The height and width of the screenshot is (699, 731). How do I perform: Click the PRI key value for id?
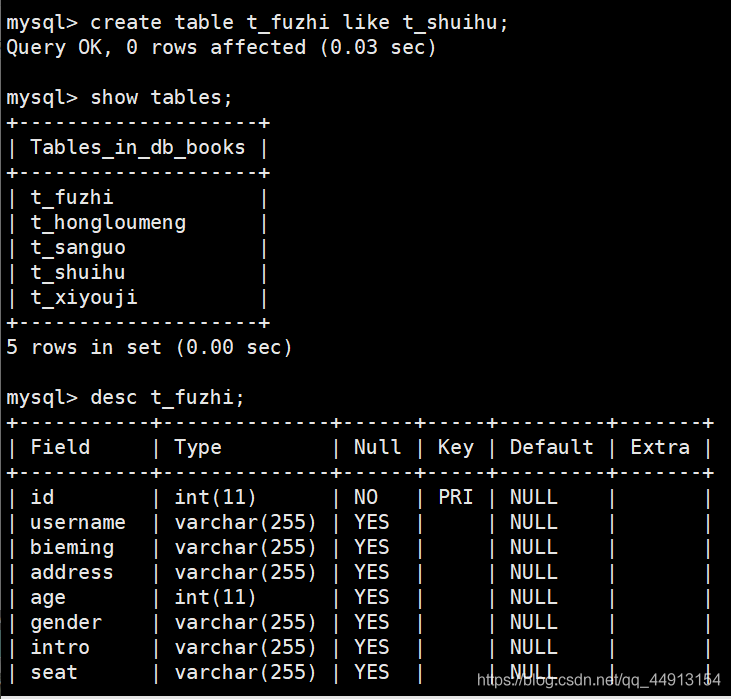[x=455, y=497]
